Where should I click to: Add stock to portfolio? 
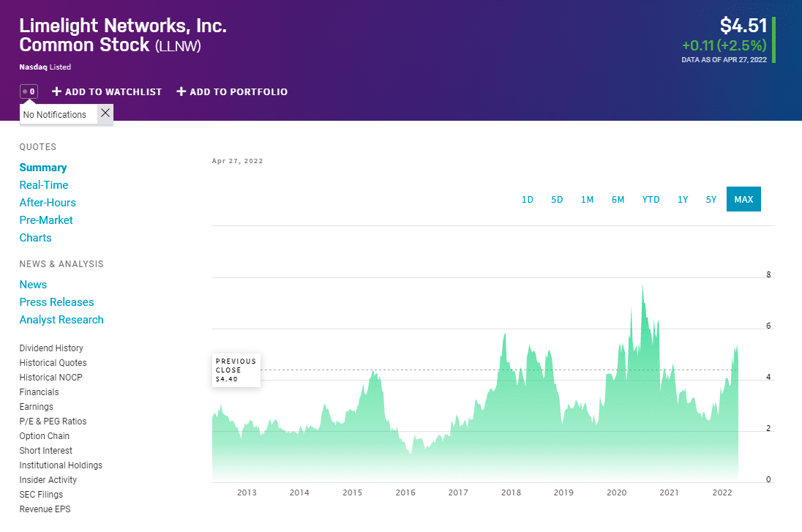[x=231, y=91]
